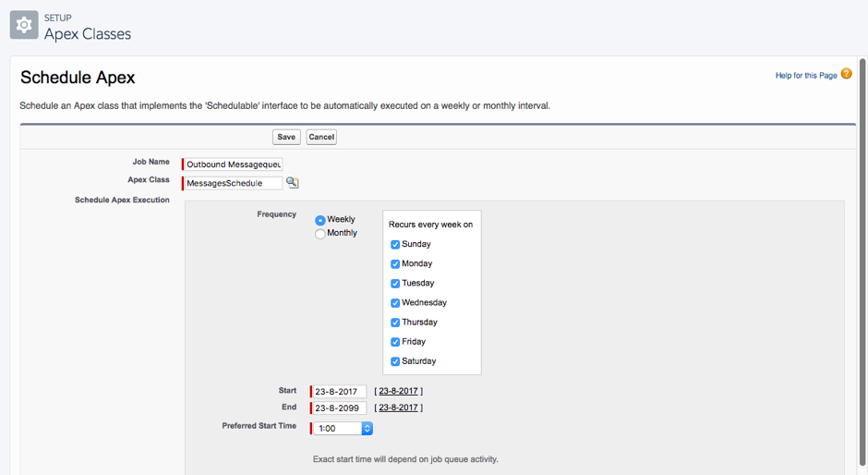This screenshot has width=868, height=475.
Task: Disable the Wednesday checkbox
Action: 395,303
